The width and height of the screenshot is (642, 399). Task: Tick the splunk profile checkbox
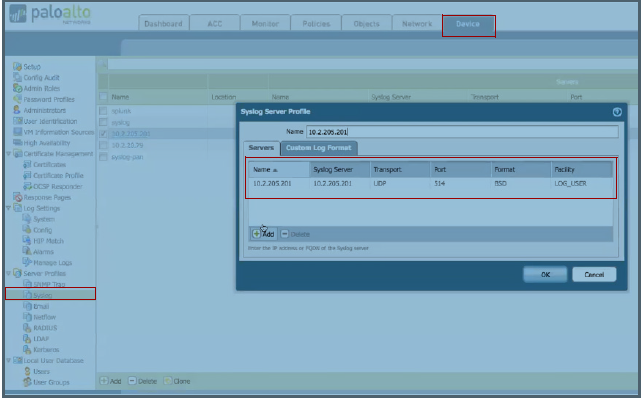tap(103, 111)
